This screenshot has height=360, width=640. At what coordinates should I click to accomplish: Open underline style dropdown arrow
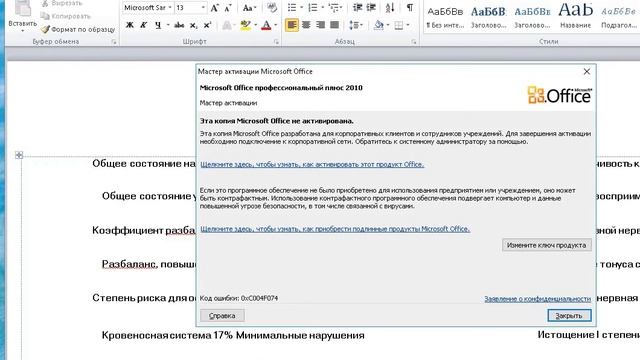click(168, 25)
